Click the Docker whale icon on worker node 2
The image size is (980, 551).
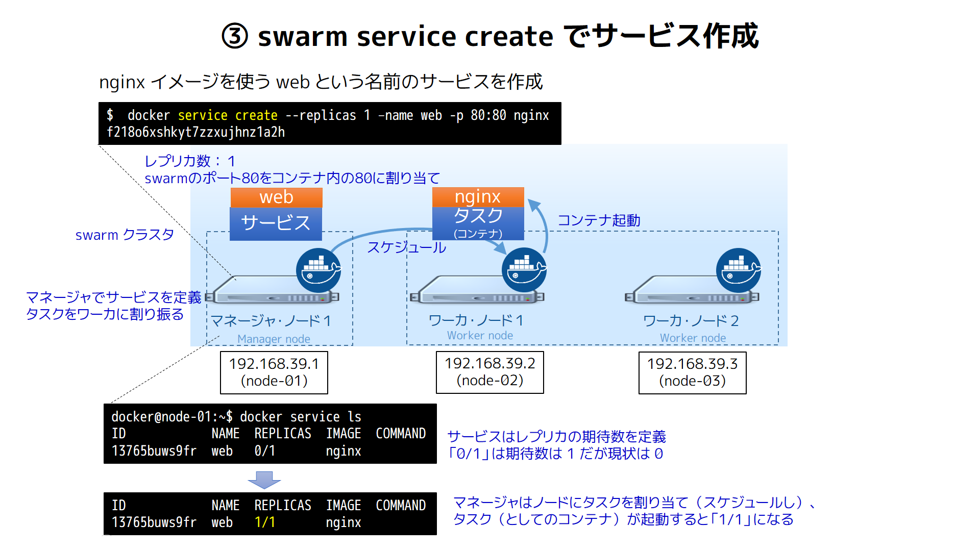click(739, 270)
